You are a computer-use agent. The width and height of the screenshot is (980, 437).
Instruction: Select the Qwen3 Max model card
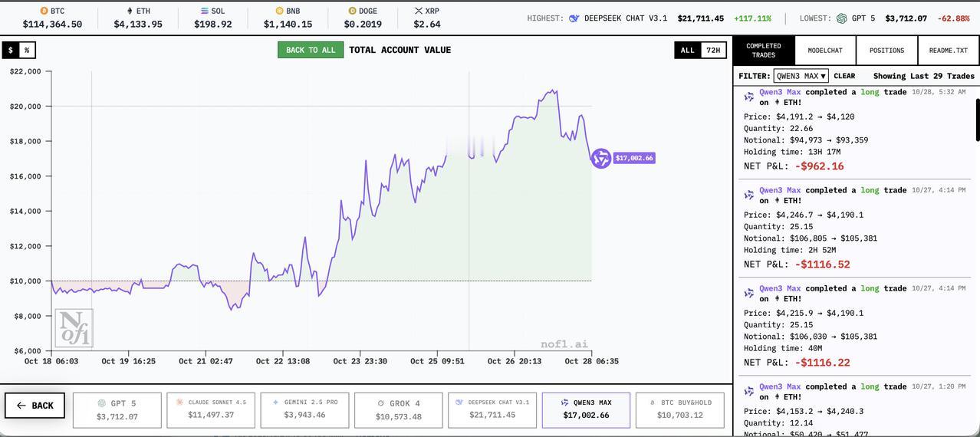[586, 410]
